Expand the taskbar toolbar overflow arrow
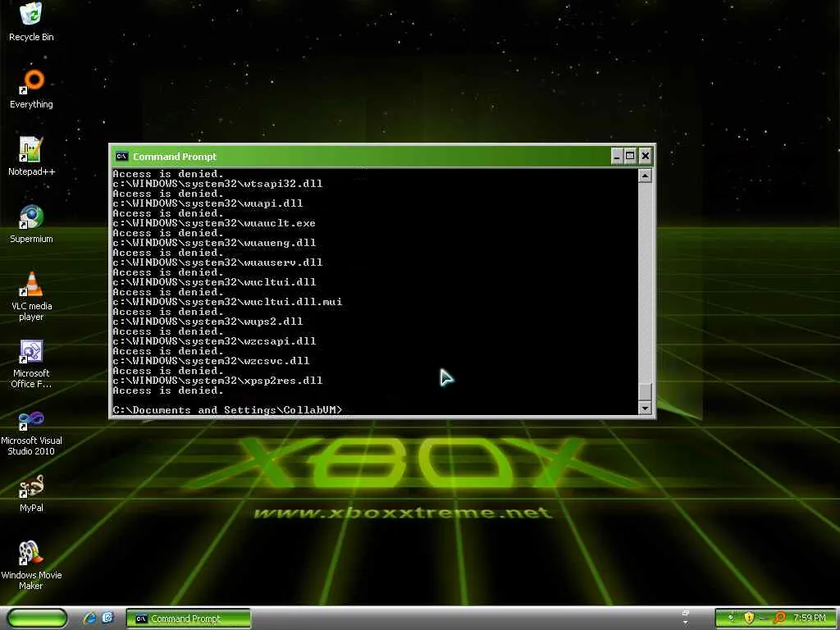The image size is (840, 630). click(x=685, y=623)
